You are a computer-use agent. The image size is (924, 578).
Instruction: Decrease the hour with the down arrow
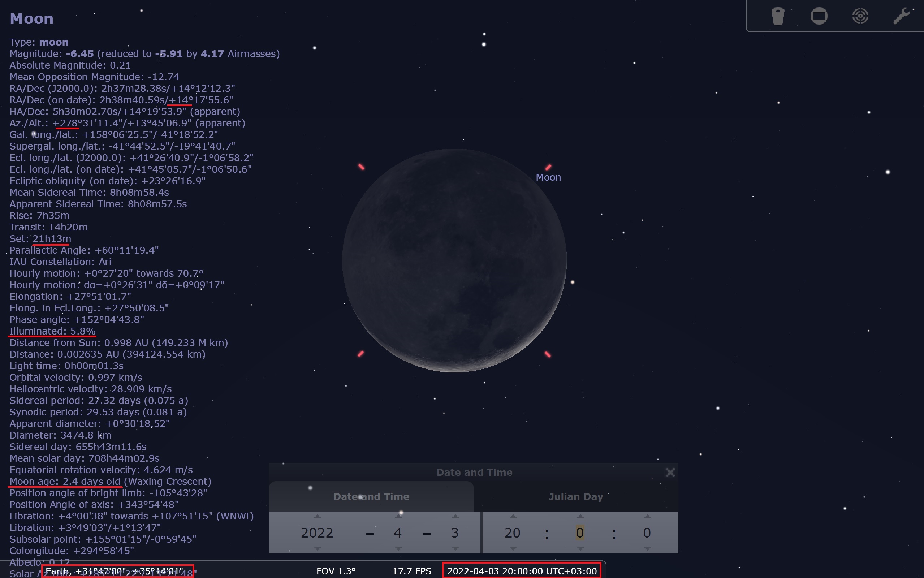(513, 549)
